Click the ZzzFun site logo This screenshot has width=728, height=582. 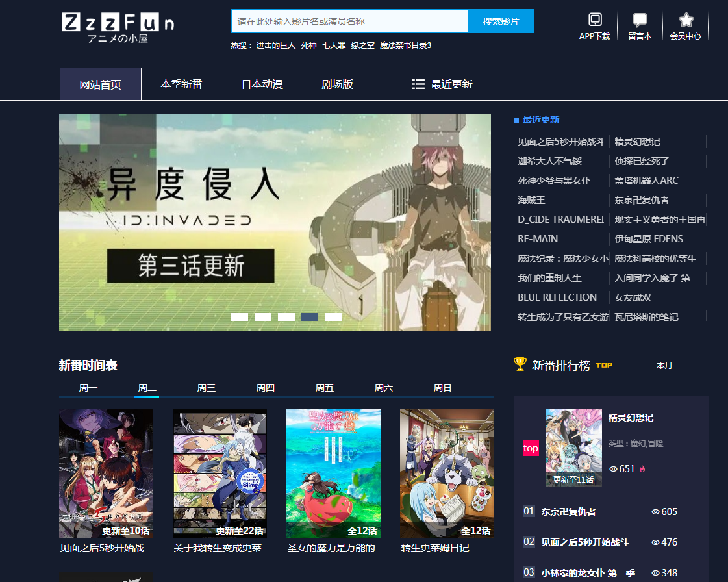[x=118, y=28]
